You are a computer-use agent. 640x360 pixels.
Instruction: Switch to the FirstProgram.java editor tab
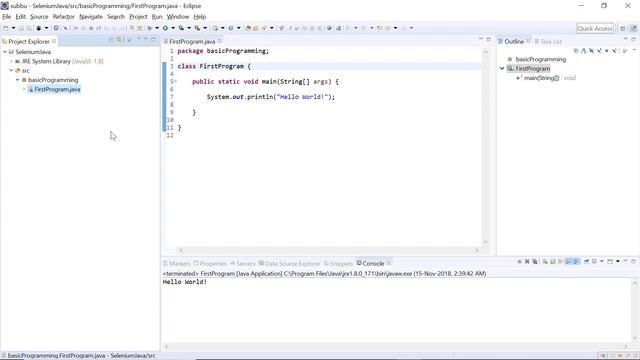click(192, 42)
